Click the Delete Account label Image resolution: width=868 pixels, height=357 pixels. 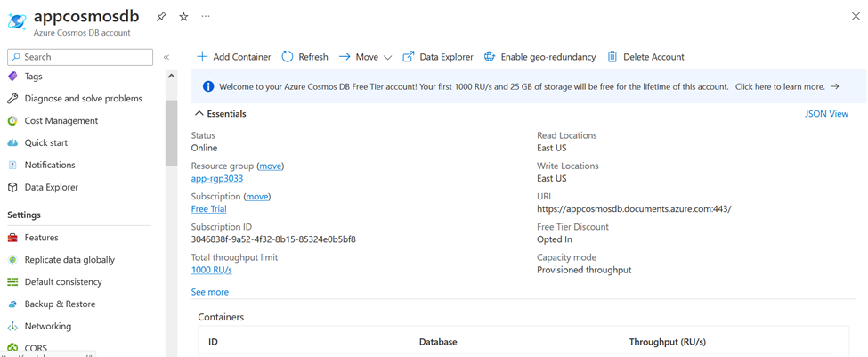(x=653, y=57)
